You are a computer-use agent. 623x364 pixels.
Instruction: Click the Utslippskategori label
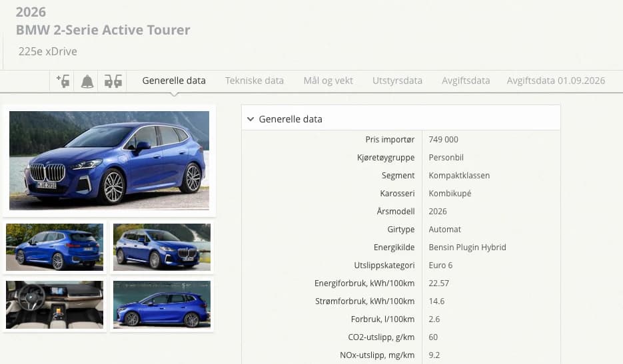pyautogui.click(x=384, y=265)
